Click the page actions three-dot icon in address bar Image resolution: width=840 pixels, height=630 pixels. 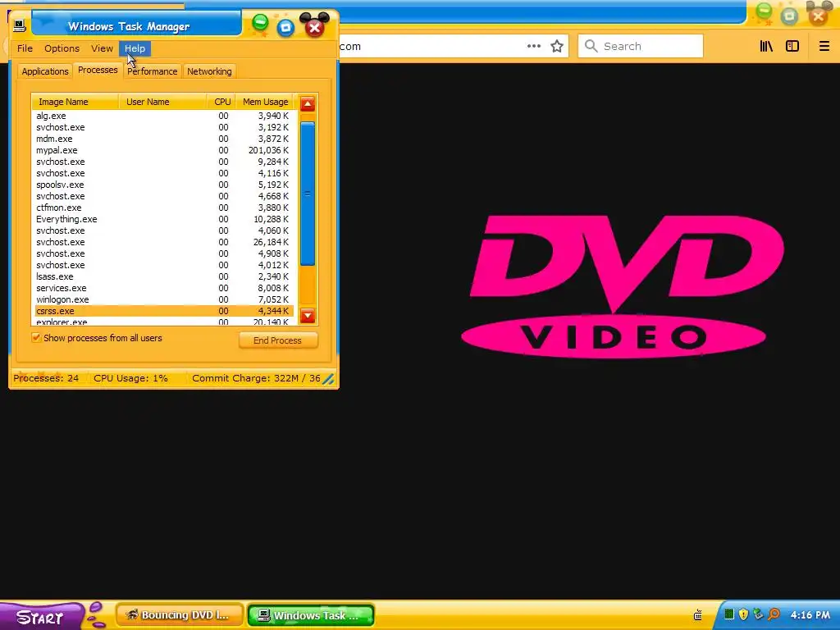533,46
